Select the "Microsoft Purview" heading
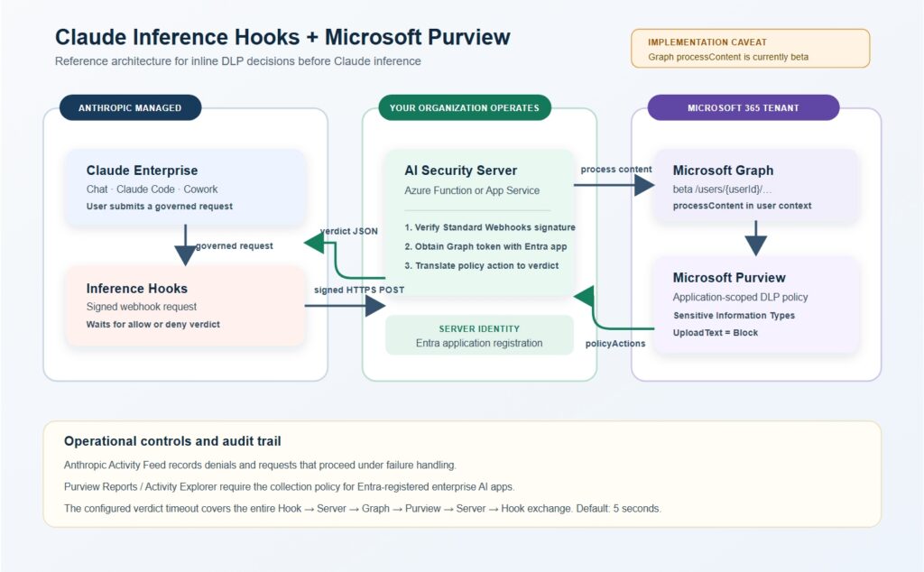This screenshot has width=924, height=572. (729, 278)
